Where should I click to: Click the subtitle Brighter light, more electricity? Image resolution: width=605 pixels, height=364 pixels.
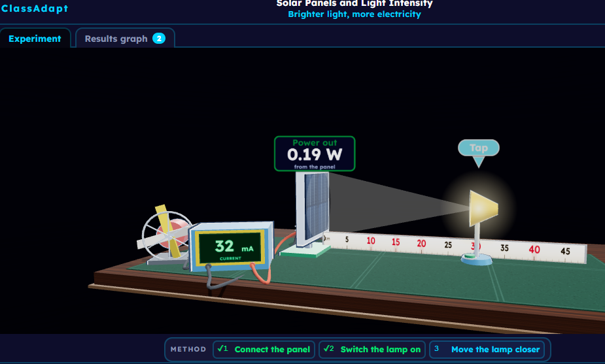[354, 14]
